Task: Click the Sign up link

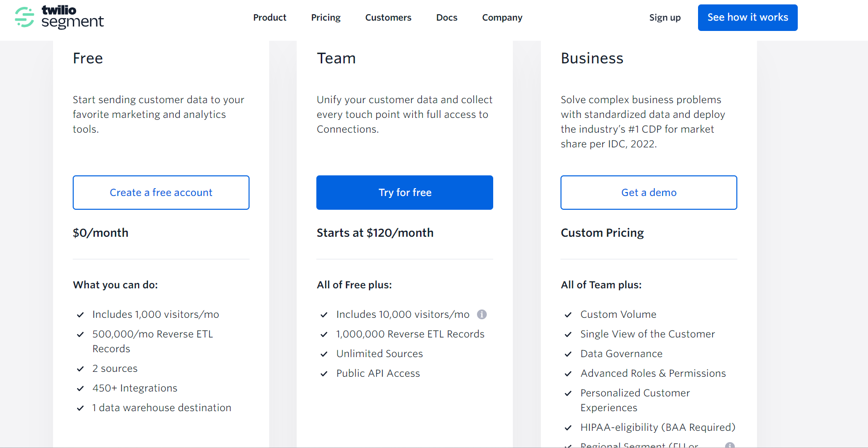Action: point(665,18)
